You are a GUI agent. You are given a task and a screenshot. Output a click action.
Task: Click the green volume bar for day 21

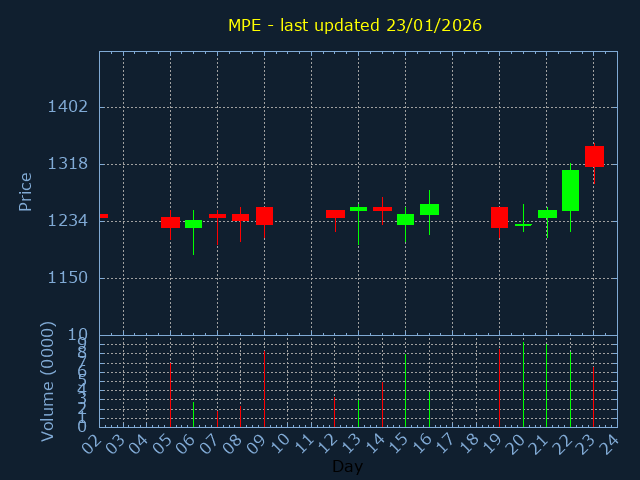pos(546,385)
